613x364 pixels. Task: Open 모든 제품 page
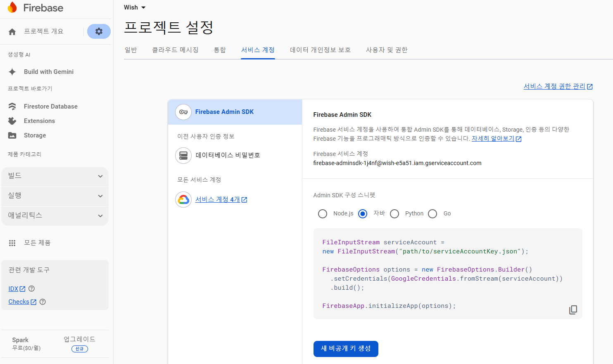[x=37, y=243]
